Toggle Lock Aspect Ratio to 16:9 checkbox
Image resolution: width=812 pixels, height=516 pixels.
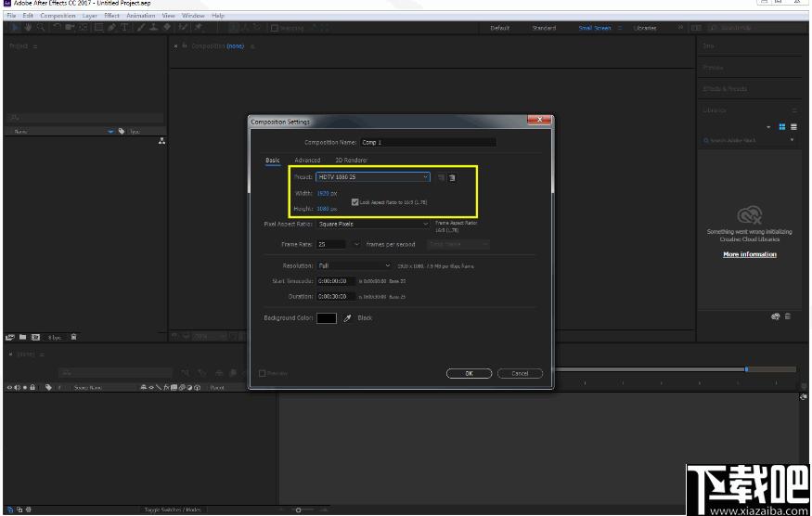click(x=354, y=202)
